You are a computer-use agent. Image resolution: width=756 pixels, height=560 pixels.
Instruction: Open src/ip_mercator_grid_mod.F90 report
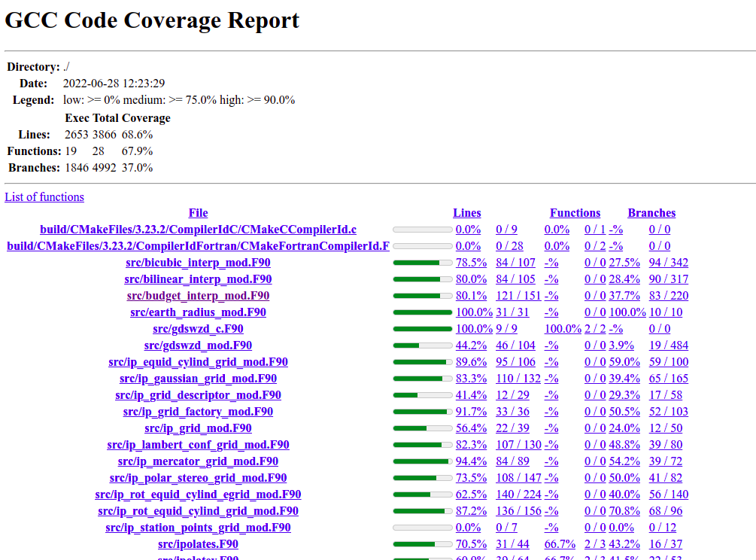click(x=198, y=461)
